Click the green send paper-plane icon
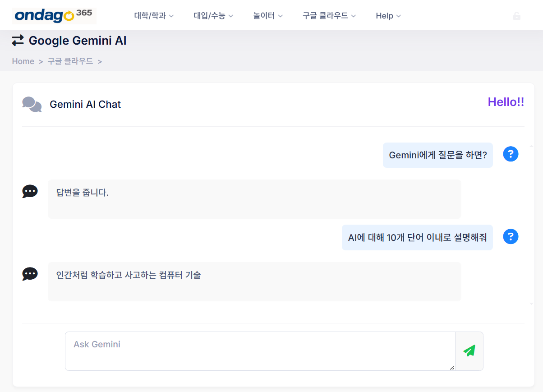543x392 pixels. (x=469, y=351)
